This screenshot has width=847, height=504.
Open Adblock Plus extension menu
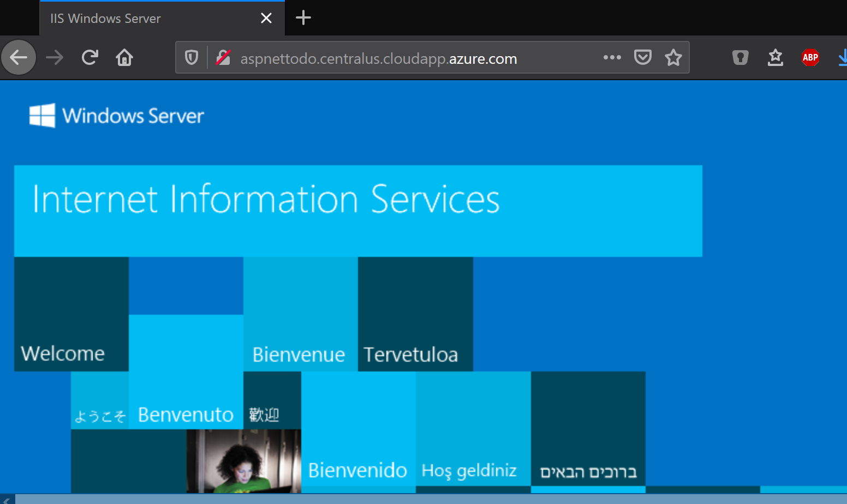[x=810, y=57]
